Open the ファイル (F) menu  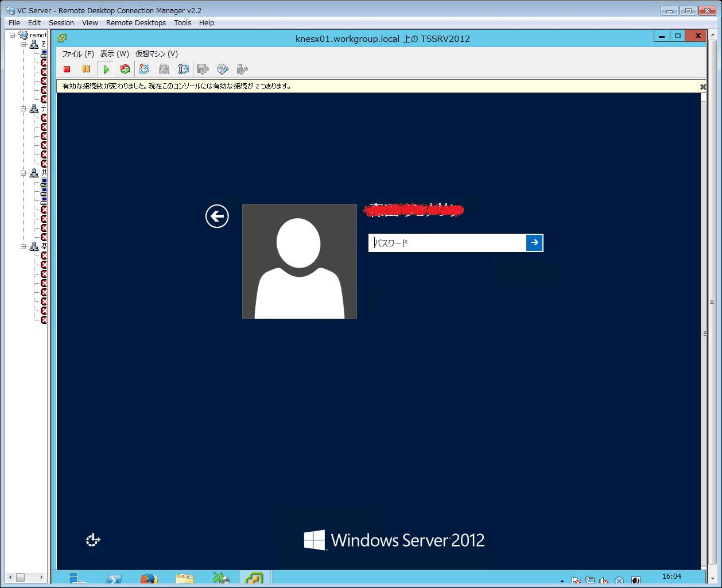[78, 54]
